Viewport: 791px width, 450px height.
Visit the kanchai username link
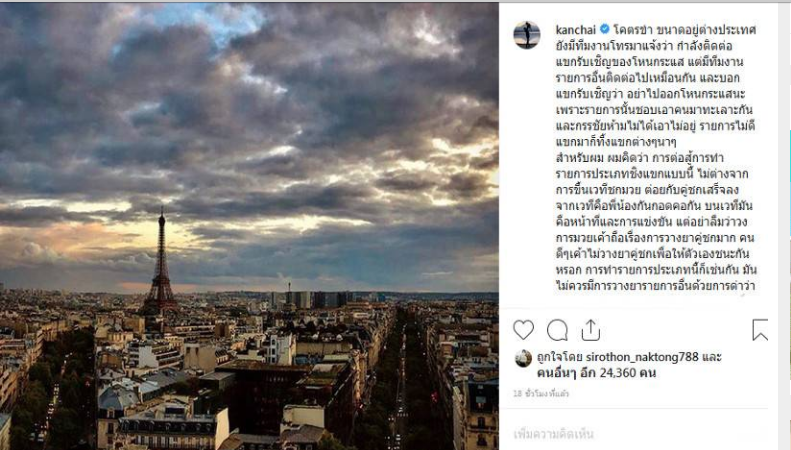[x=576, y=30]
